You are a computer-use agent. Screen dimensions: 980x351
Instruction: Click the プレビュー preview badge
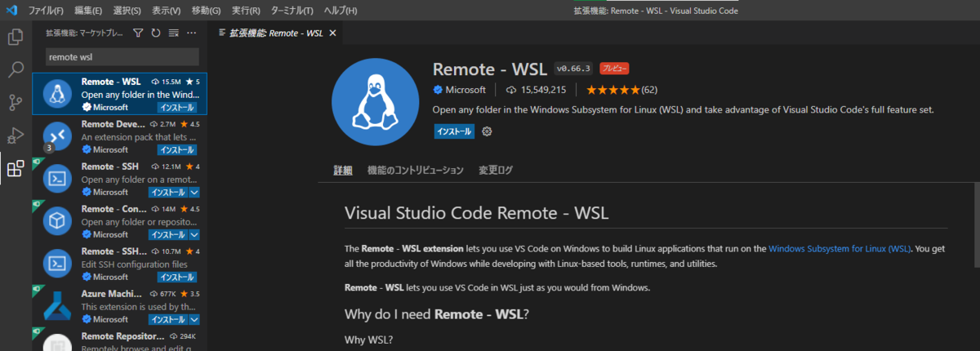[x=614, y=69]
